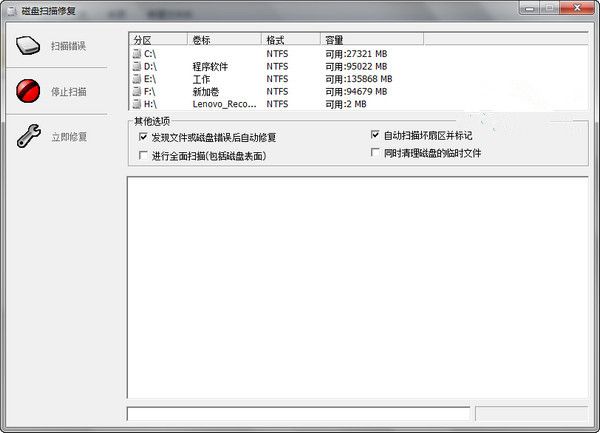Click the volume label 程序软件
Viewport: 600px width, 433px height.
pos(210,67)
